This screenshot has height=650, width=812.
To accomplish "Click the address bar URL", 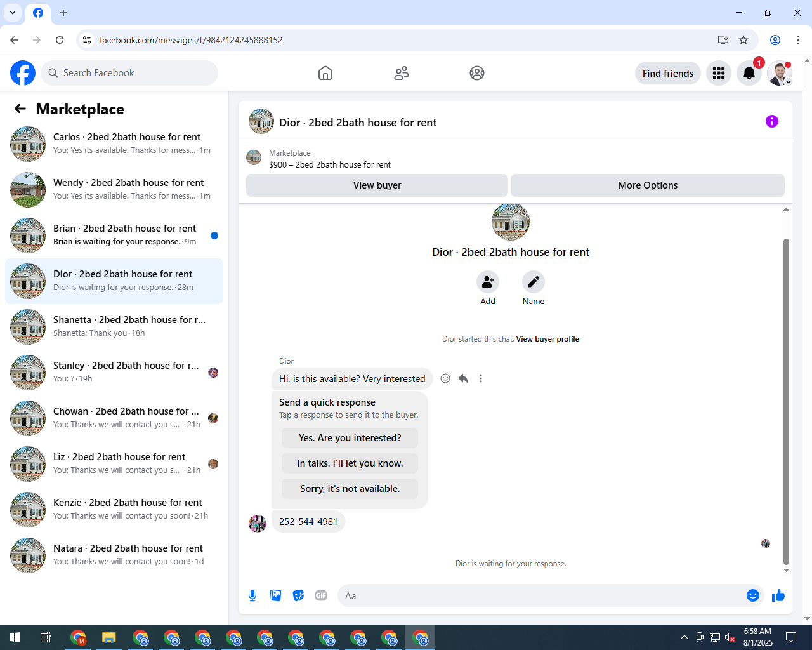I will pyautogui.click(x=191, y=40).
